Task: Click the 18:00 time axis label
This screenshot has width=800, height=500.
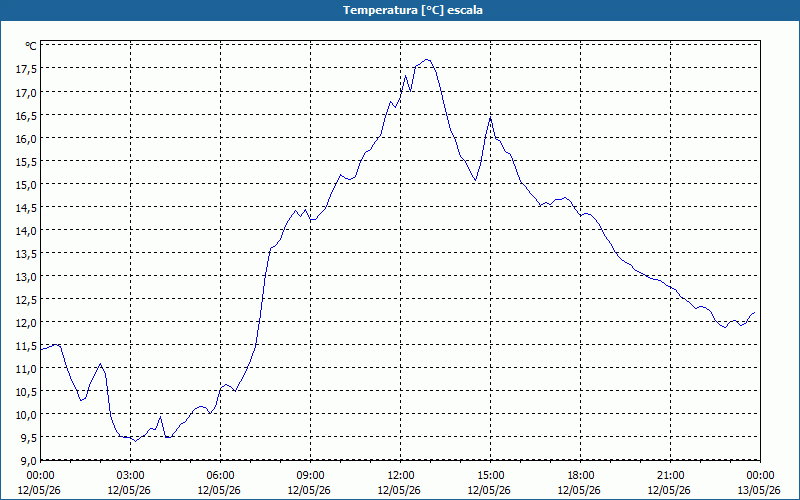Action: click(581, 476)
